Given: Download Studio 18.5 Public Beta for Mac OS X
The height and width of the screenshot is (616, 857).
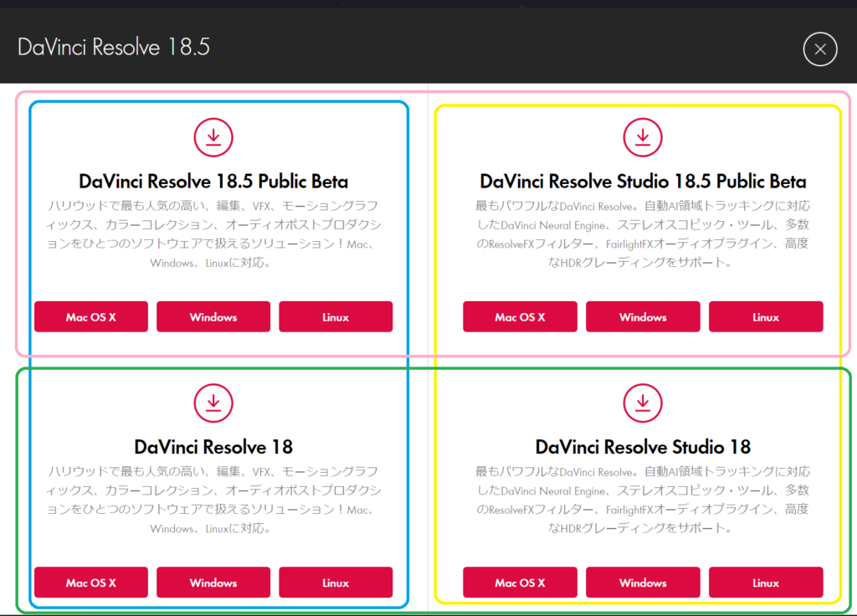Looking at the screenshot, I should pos(520,316).
